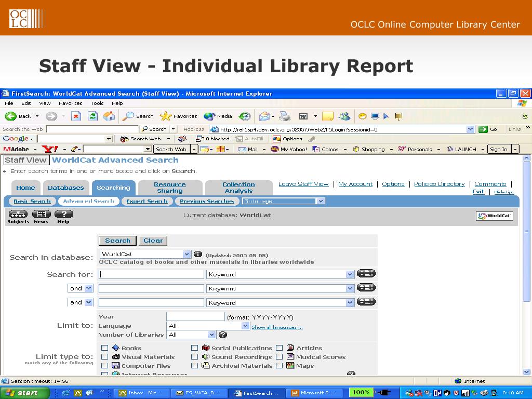Open the first 'and' operator dropdown
Viewport: 532px width, 399px height.
point(80,288)
